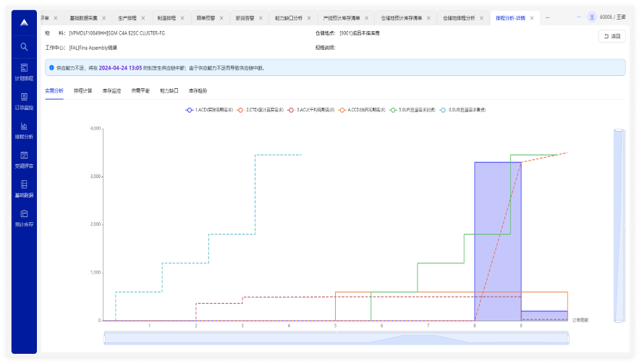Image resolution: width=639 pixels, height=364 pixels.
Task: Select the 供需平衡 sub-tab
Action: [140, 90]
